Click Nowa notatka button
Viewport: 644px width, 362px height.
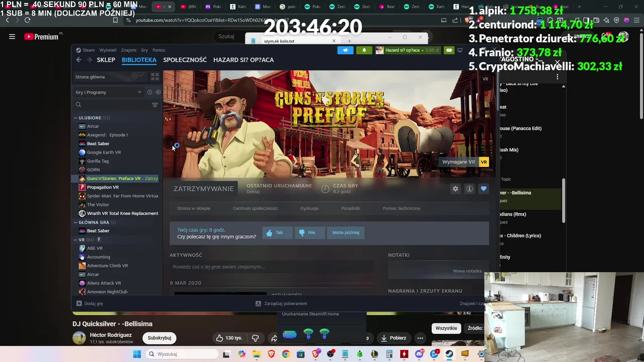[x=467, y=271]
